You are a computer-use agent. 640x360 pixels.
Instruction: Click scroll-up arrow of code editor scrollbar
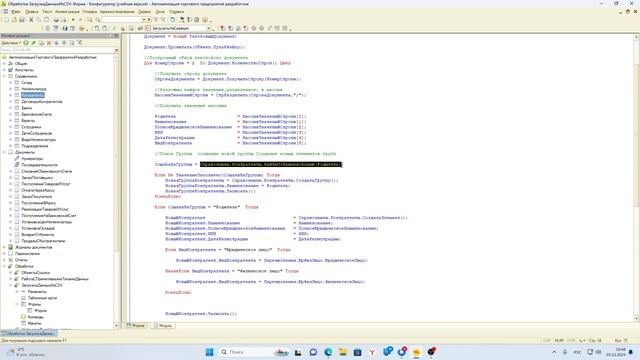pyautogui.click(x=636, y=37)
